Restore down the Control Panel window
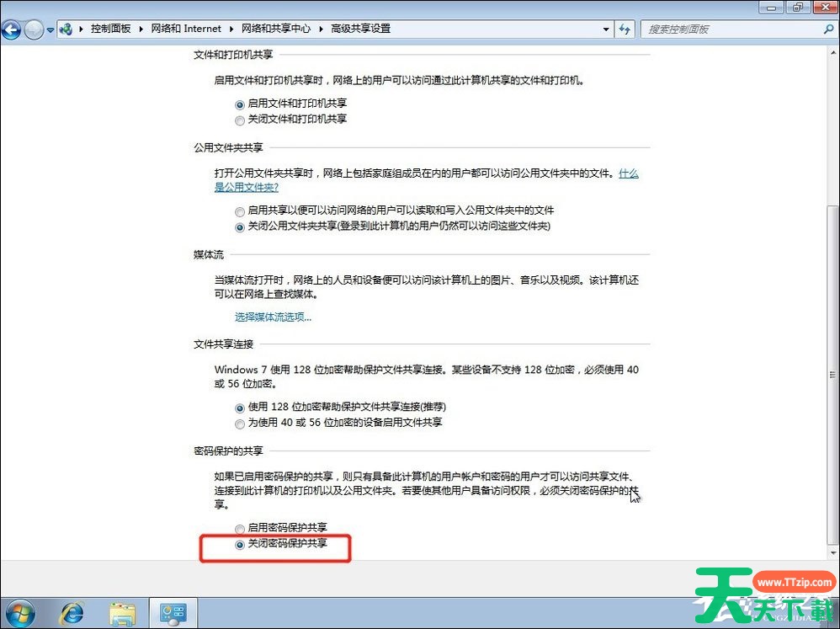This screenshot has width=840, height=629. [798, 7]
